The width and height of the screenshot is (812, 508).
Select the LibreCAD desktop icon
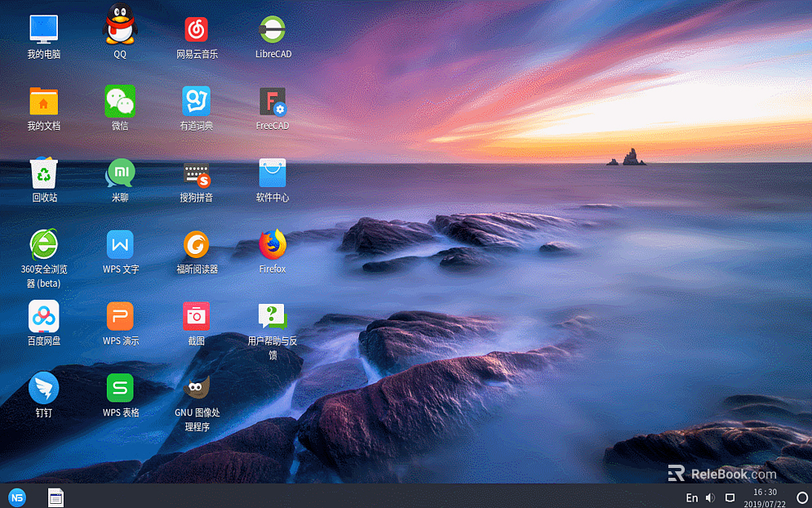coord(273,29)
